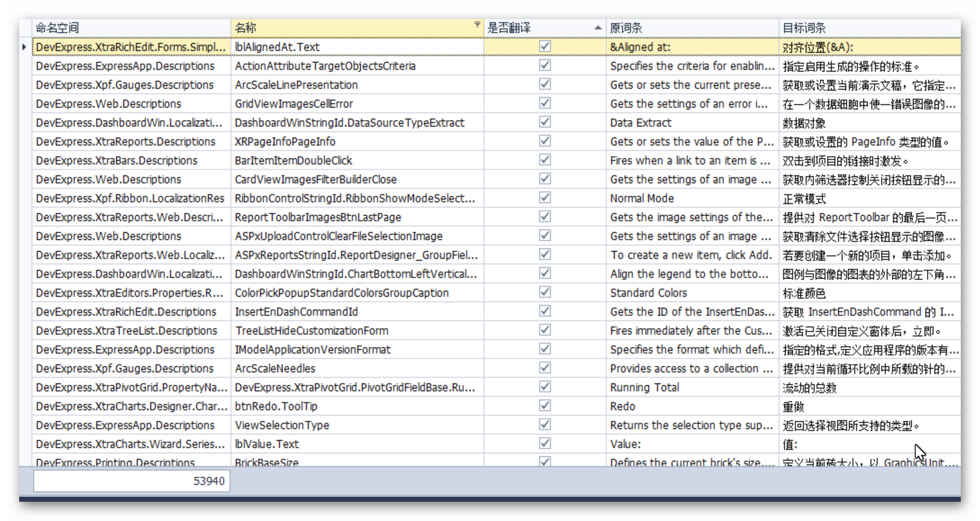This screenshot has height=521, width=980.
Task: Select cell 'Redo' in 原词条 column
Action: (693, 406)
